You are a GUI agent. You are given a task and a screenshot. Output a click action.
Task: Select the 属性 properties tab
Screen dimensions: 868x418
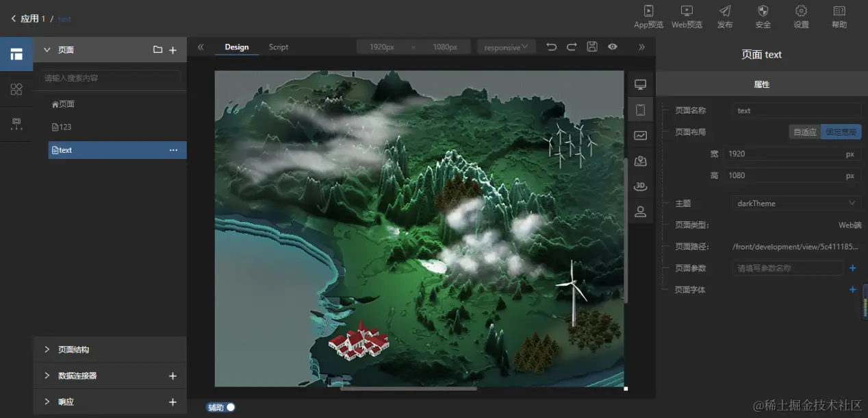[762, 84]
